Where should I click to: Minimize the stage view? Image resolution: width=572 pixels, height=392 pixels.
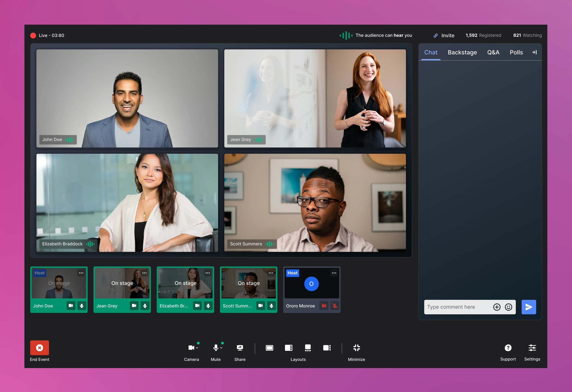point(356,348)
